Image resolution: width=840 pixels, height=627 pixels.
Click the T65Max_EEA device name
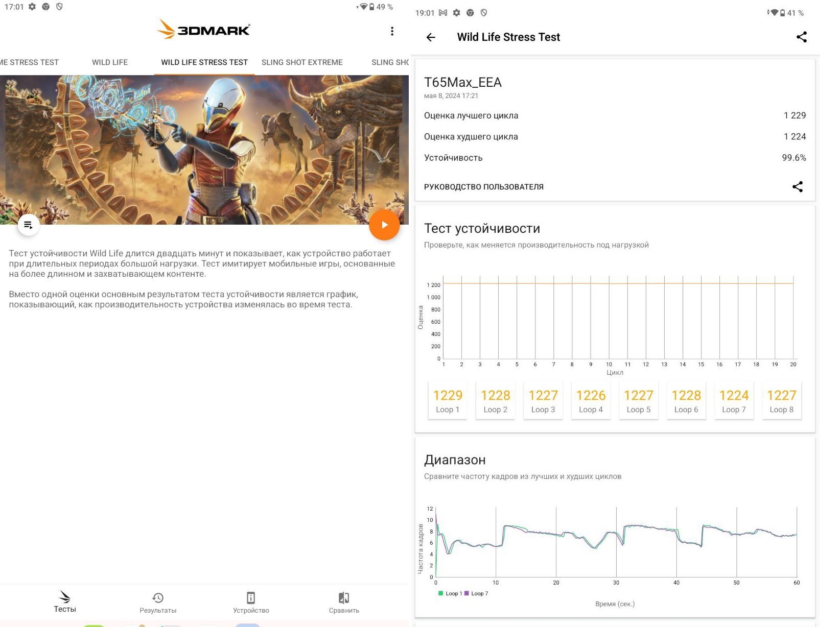coord(463,82)
